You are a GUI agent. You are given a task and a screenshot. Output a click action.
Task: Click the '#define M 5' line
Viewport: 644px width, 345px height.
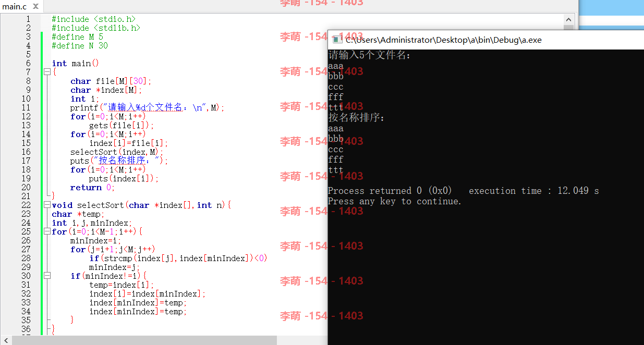click(x=77, y=37)
